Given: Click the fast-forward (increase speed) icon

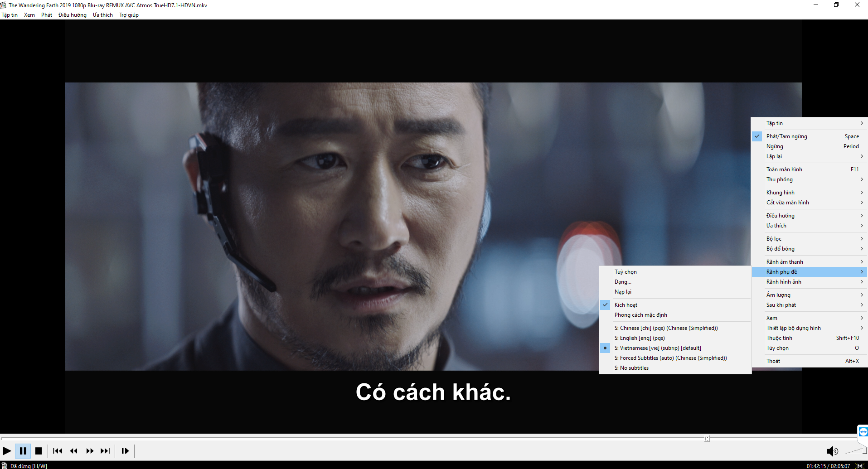Looking at the screenshot, I should (x=90, y=451).
